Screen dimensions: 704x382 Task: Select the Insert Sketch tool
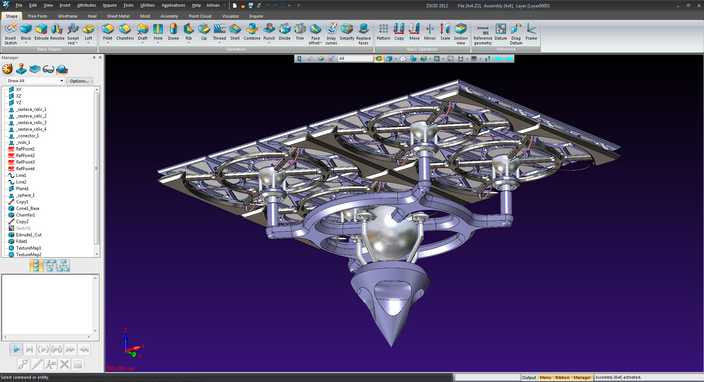point(10,33)
